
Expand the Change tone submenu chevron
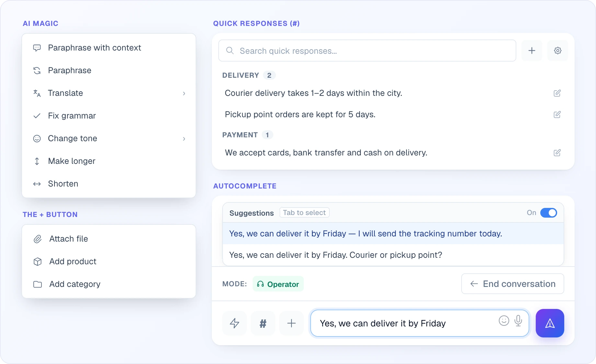tap(184, 139)
